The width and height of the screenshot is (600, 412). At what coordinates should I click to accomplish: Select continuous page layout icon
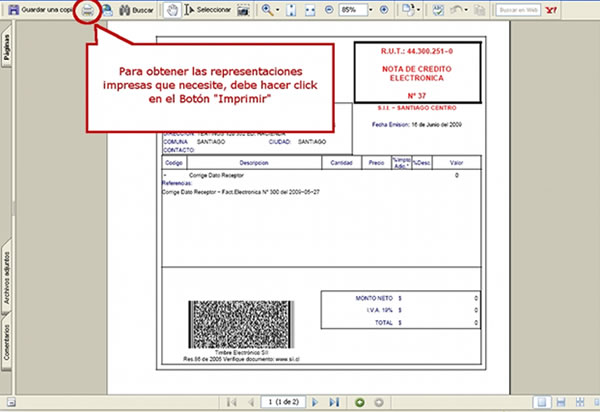(561, 402)
